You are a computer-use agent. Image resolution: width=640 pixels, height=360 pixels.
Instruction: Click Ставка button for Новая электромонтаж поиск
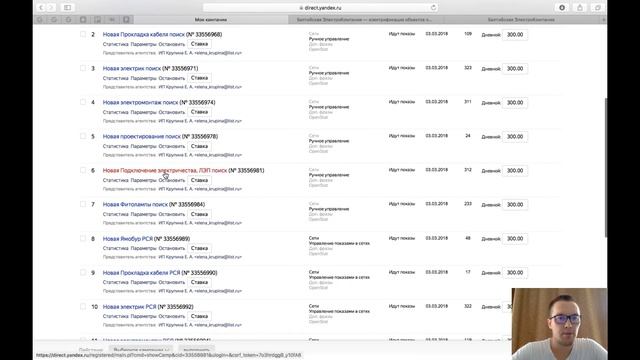[x=199, y=112]
